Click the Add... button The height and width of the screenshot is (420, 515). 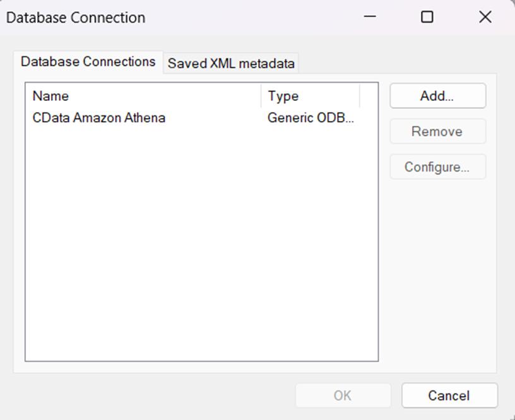tap(437, 96)
